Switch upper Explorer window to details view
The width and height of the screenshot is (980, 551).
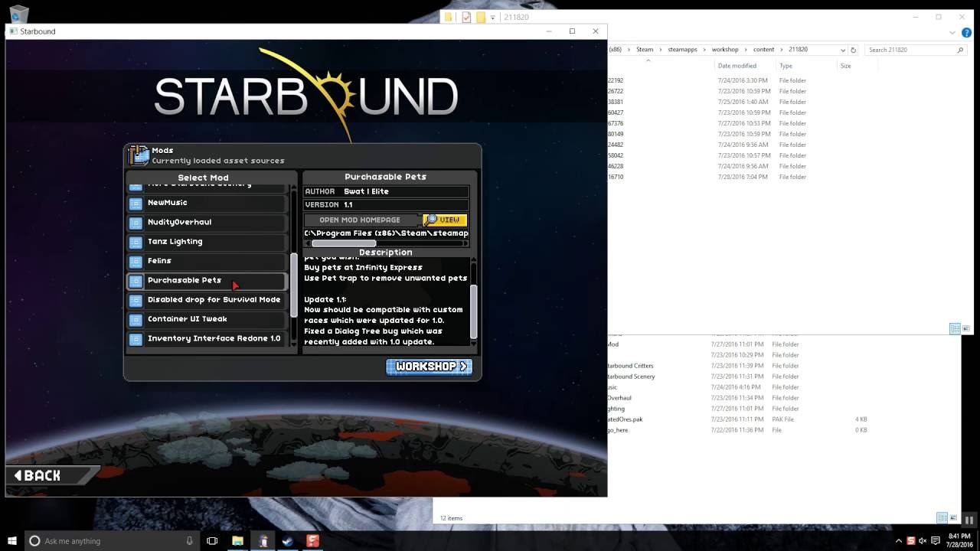point(955,328)
